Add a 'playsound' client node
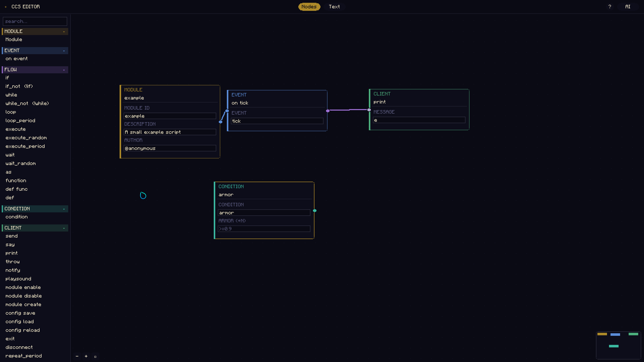 tap(35, 279)
